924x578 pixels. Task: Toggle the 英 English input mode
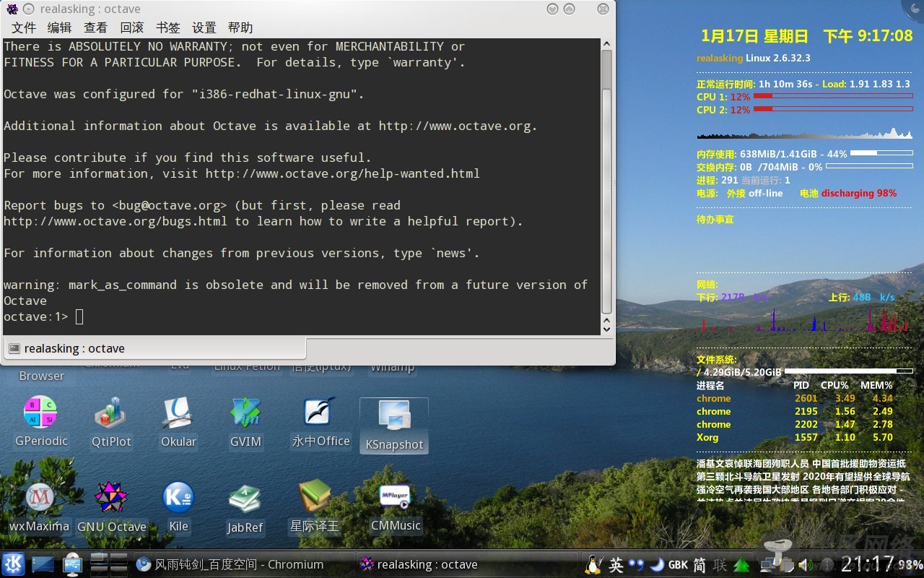616,565
